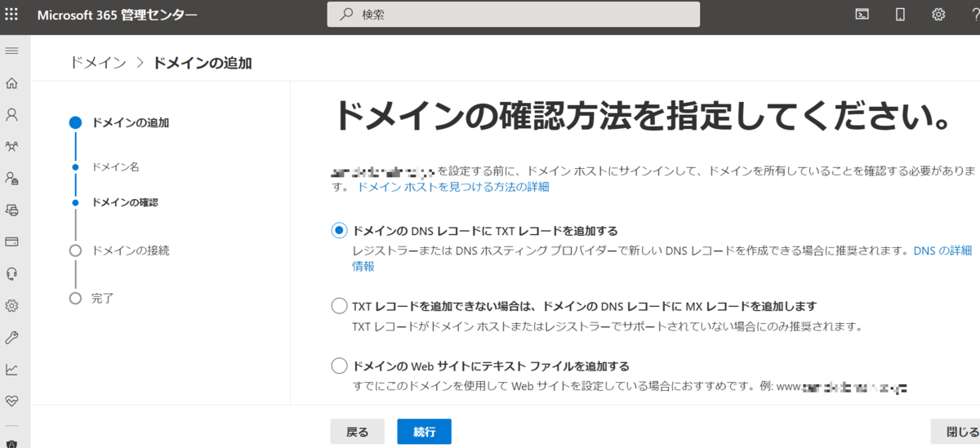The width and height of the screenshot is (980, 448).
Task: Click the 閉じる button
Action: 957,432
